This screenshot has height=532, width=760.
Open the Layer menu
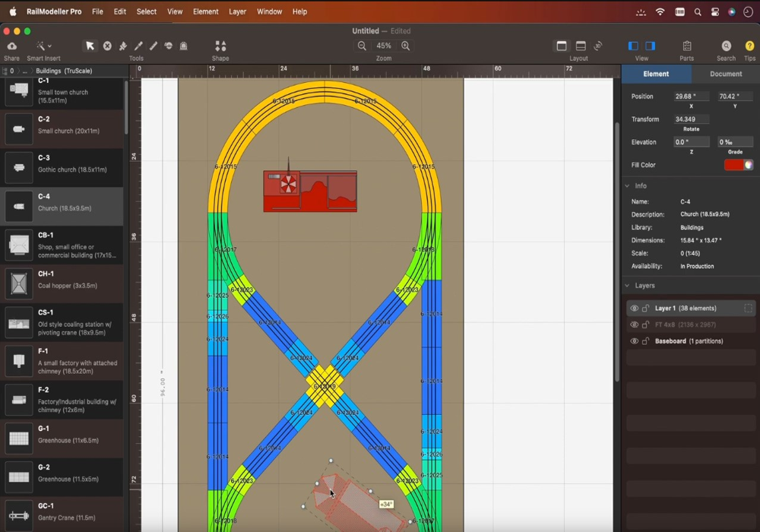[x=237, y=11]
